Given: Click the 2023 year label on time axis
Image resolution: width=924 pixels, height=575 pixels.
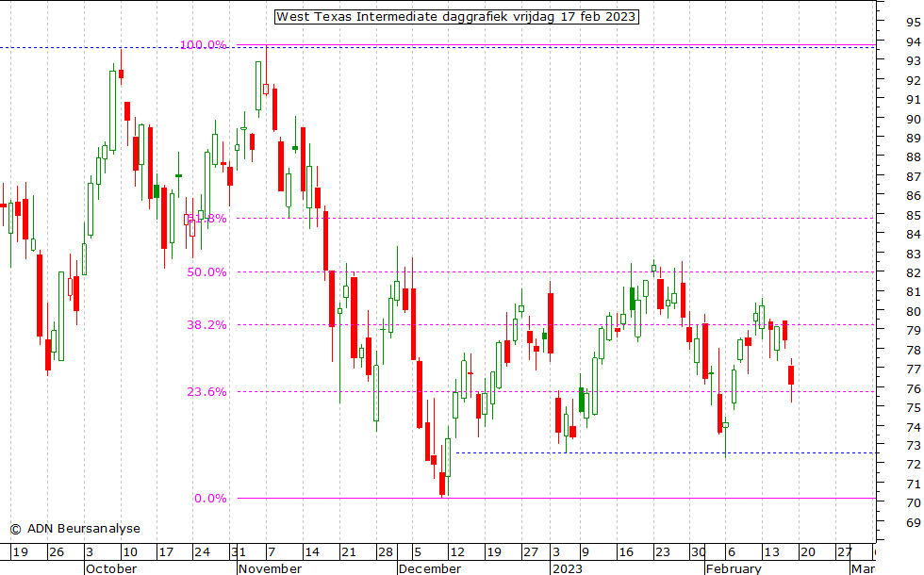Looking at the screenshot, I should pos(568,568).
